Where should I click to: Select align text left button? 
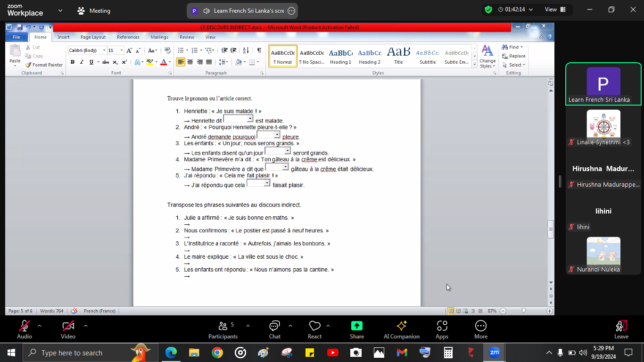181,62
